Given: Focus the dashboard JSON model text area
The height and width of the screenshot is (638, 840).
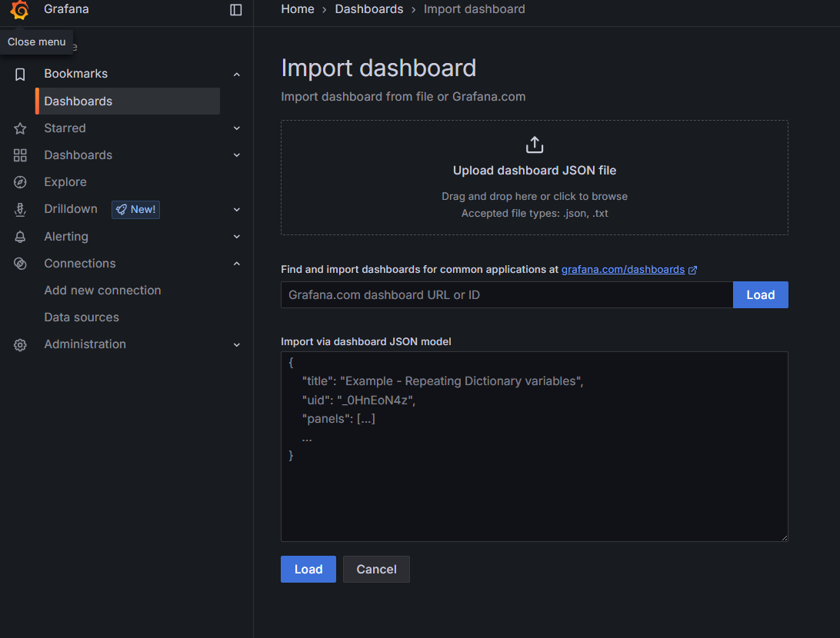Looking at the screenshot, I should tap(534, 447).
